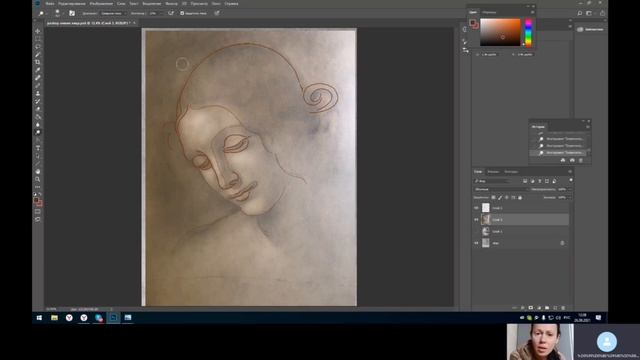Click the Windows Start button

click(x=39, y=318)
